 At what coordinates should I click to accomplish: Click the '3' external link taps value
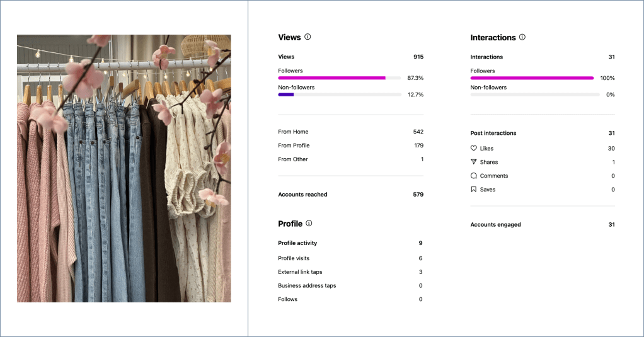click(420, 271)
